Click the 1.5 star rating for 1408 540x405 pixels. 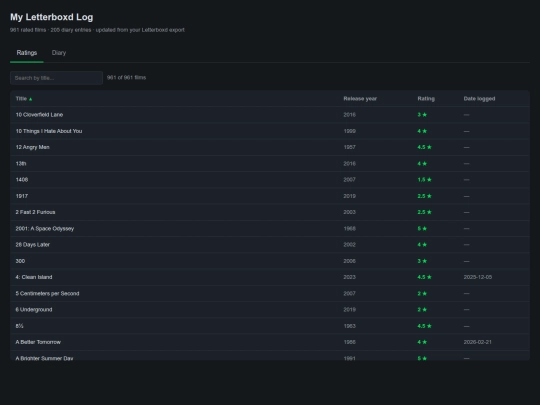click(424, 179)
